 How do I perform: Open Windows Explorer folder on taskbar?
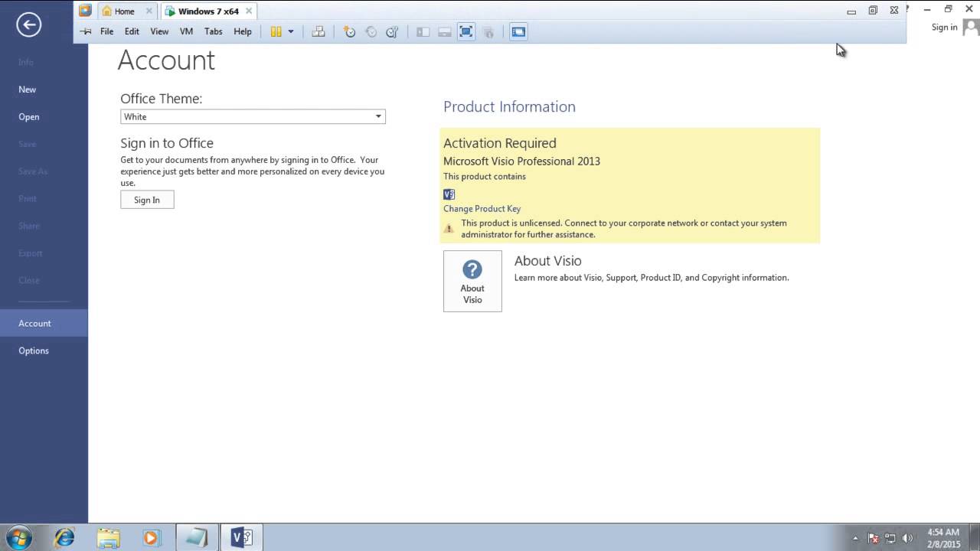(108, 538)
